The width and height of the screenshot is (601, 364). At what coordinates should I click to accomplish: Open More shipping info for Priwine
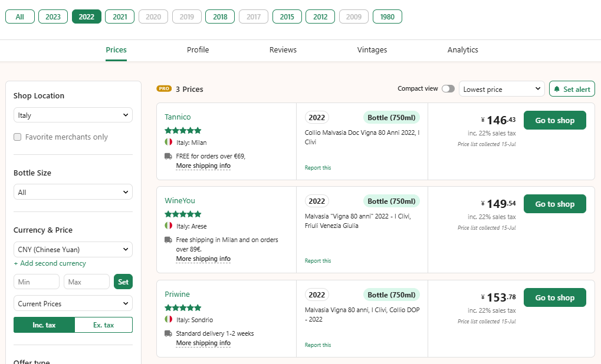click(x=203, y=343)
